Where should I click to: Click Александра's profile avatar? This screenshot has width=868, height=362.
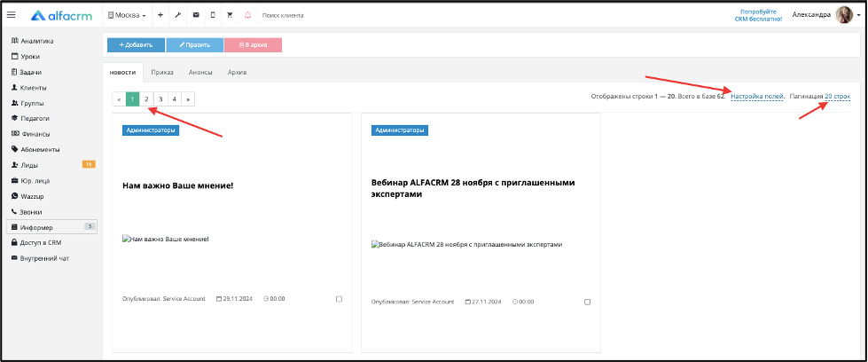844,15
